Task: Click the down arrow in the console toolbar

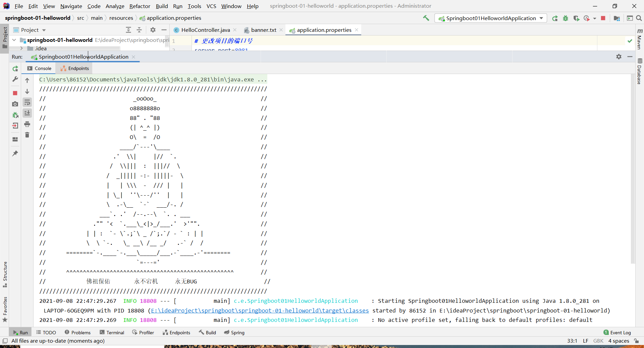Action: click(x=27, y=91)
